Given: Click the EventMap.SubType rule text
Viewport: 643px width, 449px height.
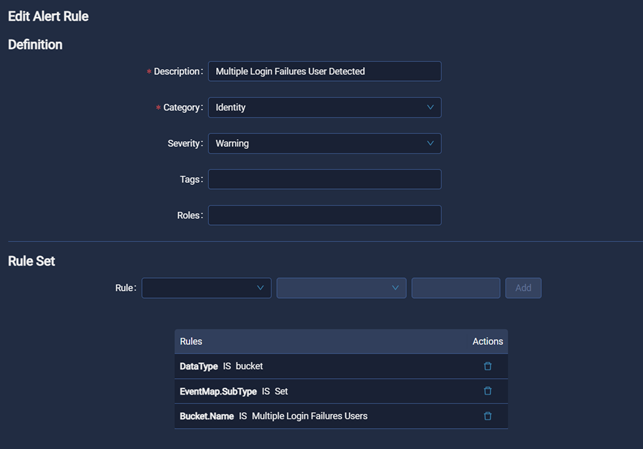Looking at the screenshot, I should click(x=234, y=391).
